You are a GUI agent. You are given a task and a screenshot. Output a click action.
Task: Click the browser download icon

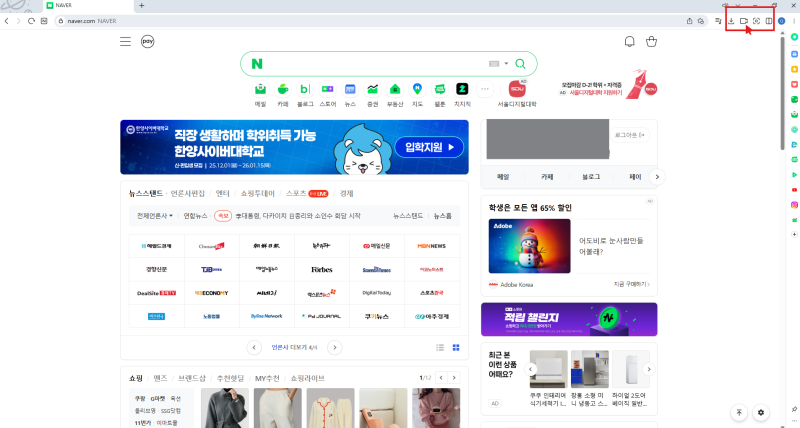[x=731, y=21]
